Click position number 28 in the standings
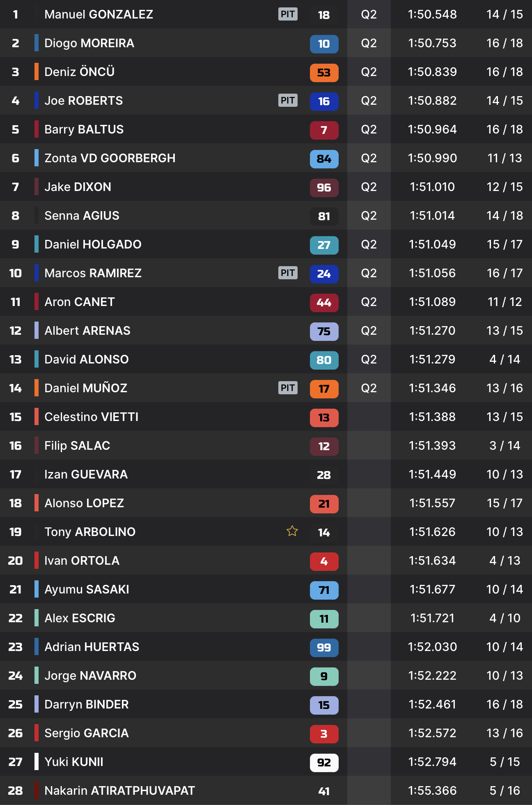This screenshot has width=532, height=805. click(16, 791)
